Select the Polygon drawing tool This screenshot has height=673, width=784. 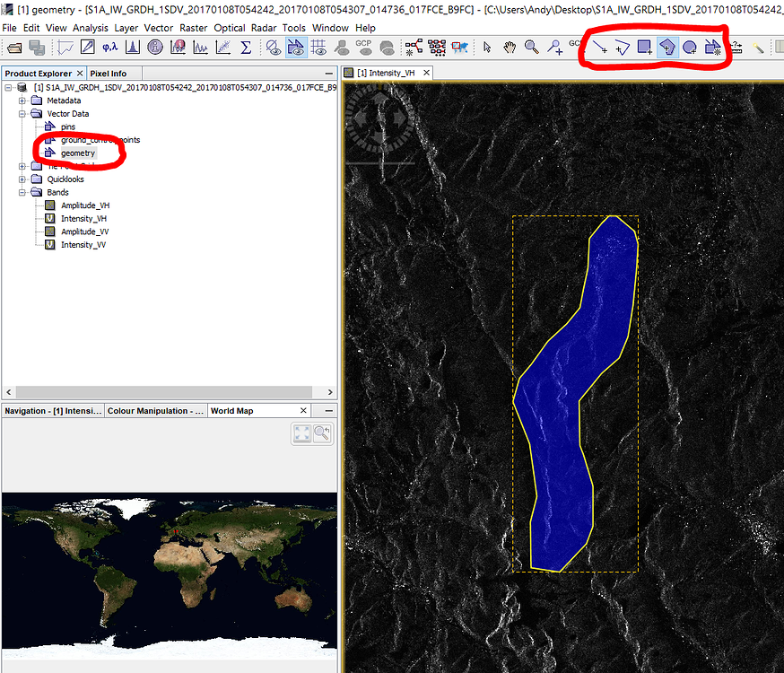point(668,48)
